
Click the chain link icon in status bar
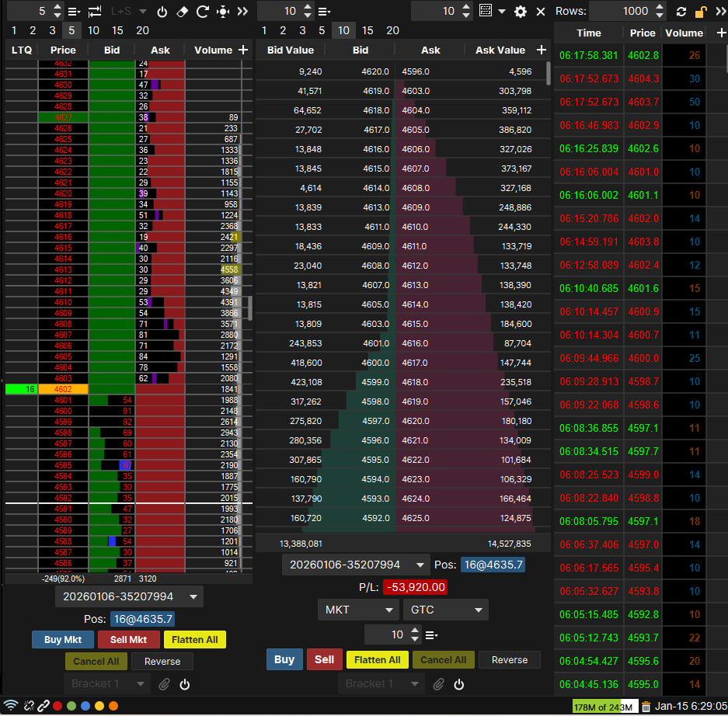(44, 706)
